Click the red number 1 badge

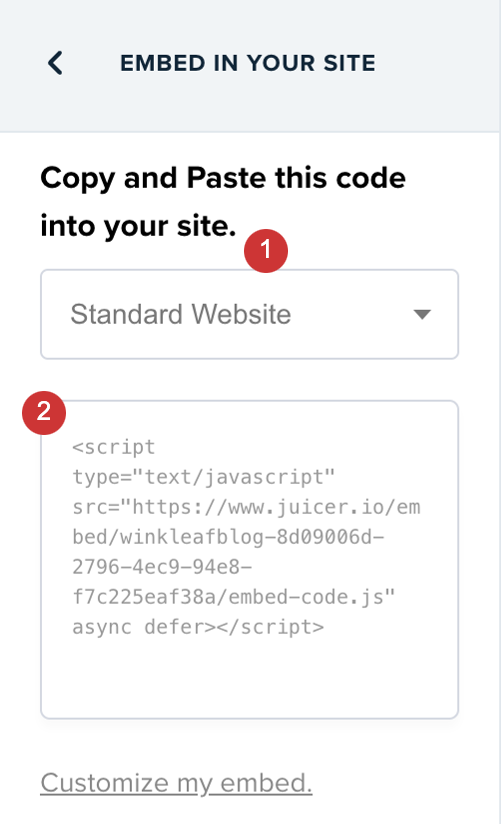[x=266, y=251]
